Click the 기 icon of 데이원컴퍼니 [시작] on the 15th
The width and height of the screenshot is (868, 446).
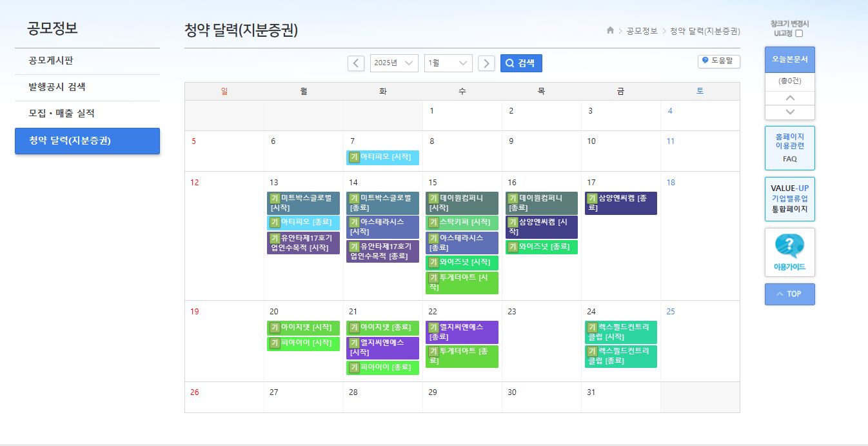tap(433, 199)
